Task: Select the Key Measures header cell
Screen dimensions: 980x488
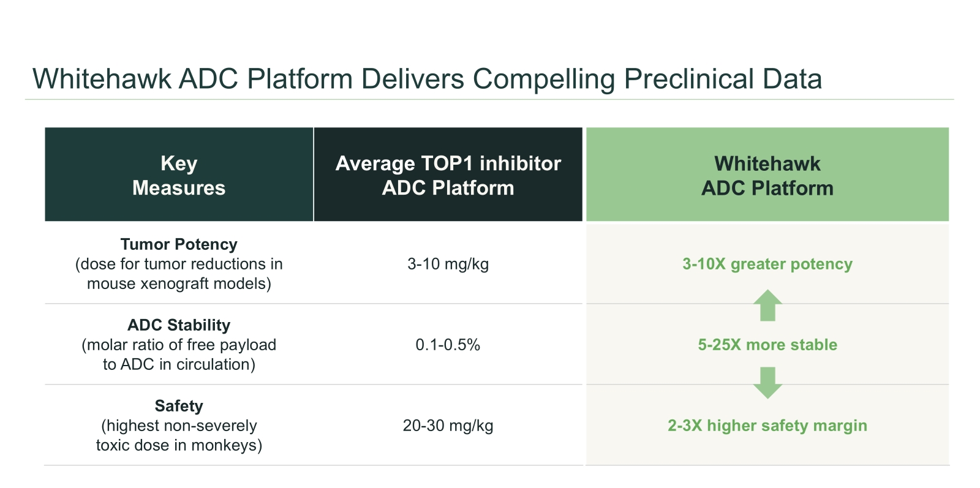Action: [x=179, y=175]
